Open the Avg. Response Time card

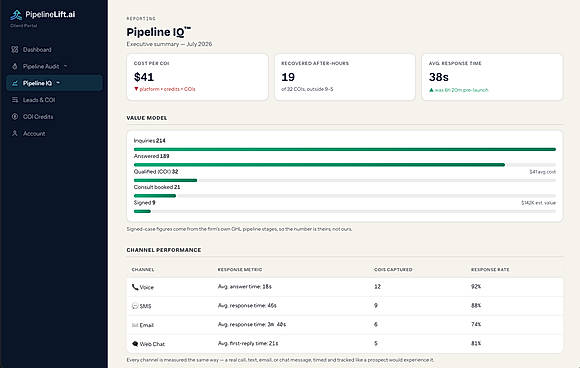pyautogui.click(x=492, y=77)
